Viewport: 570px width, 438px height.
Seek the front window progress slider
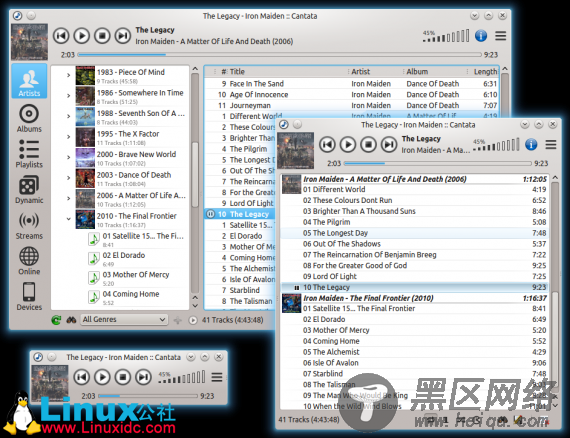pyautogui.click(x=438, y=163)
